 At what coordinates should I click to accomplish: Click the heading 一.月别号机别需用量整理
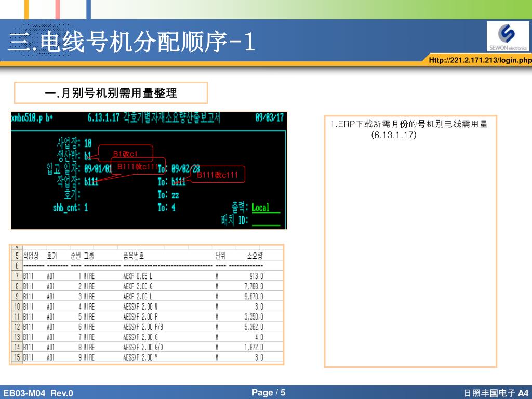click(x=111, y=92)
